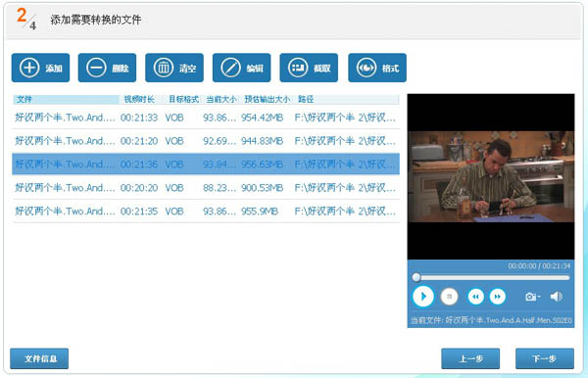Continue with the 下一步 button
The height and width of the screenshot is (378, 588).
click(x=545, y=358)
